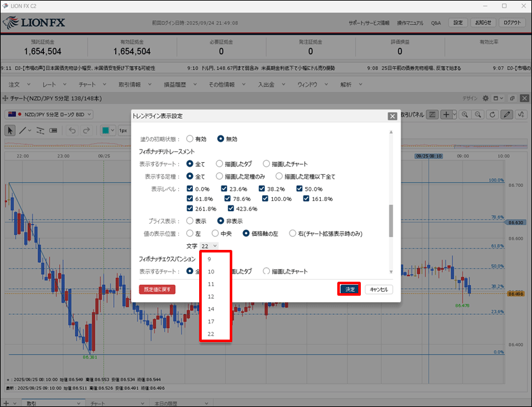Open the 取引情報 menu
This screenshot has height=407, width=532.
[x=134, y=84]
